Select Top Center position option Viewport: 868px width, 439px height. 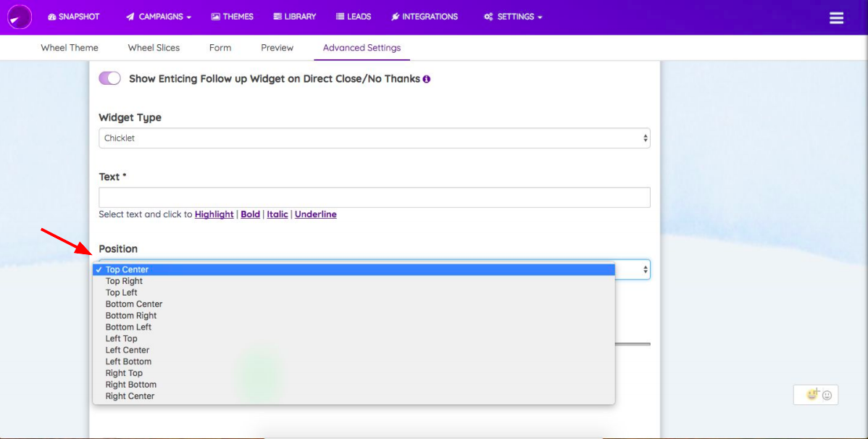coord(354,269)
